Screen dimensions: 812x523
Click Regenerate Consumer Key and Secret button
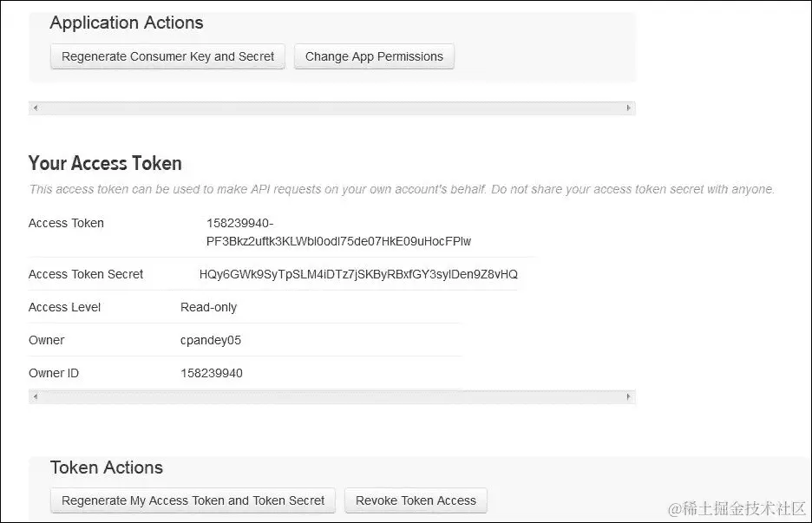click(x=168, y=57)
